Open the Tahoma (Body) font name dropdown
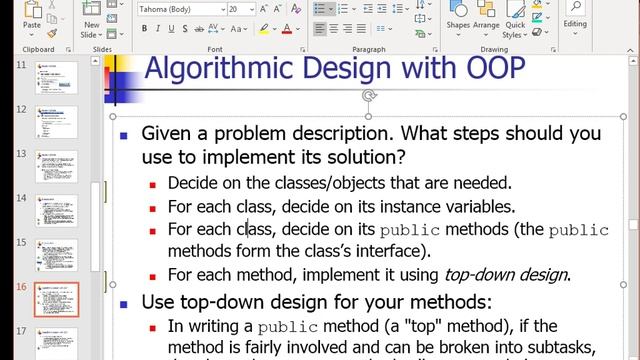This screenshot has height=360, width=640. 223,9
